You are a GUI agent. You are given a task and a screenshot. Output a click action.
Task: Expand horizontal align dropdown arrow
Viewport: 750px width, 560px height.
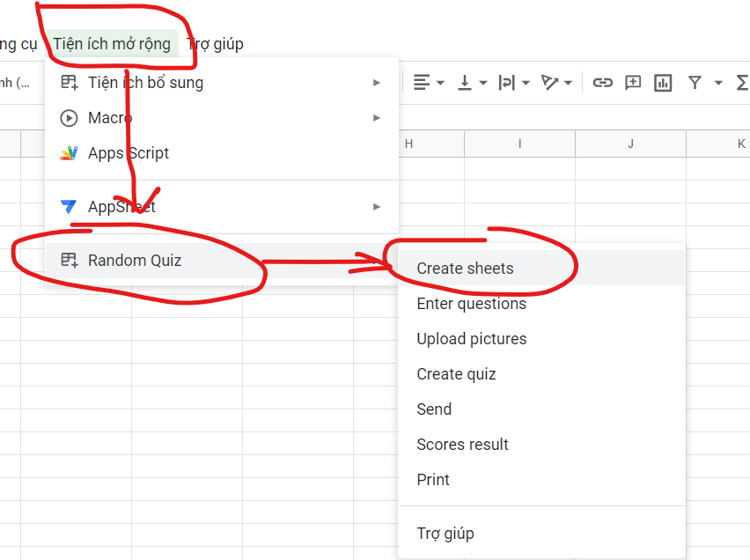pos(440,83)
